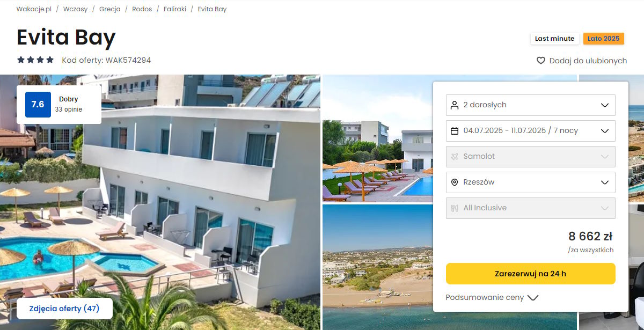Go to Grecja breadcrumb
This screenshot has height=330, width=644.
pos(109,9)
